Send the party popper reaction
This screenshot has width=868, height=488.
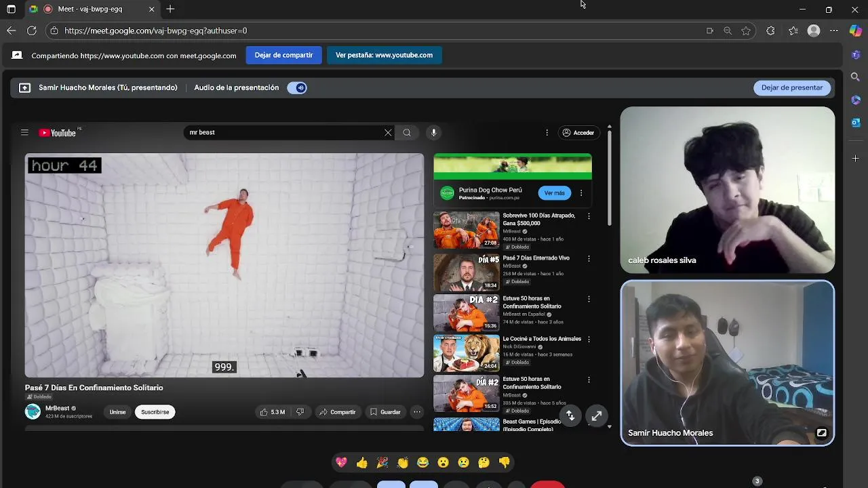tap(382, 462)
